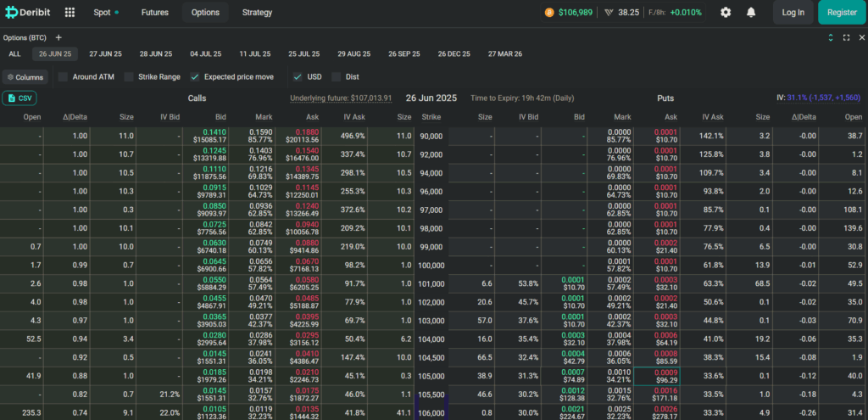Click the Log In button

(x=793, y=12)
